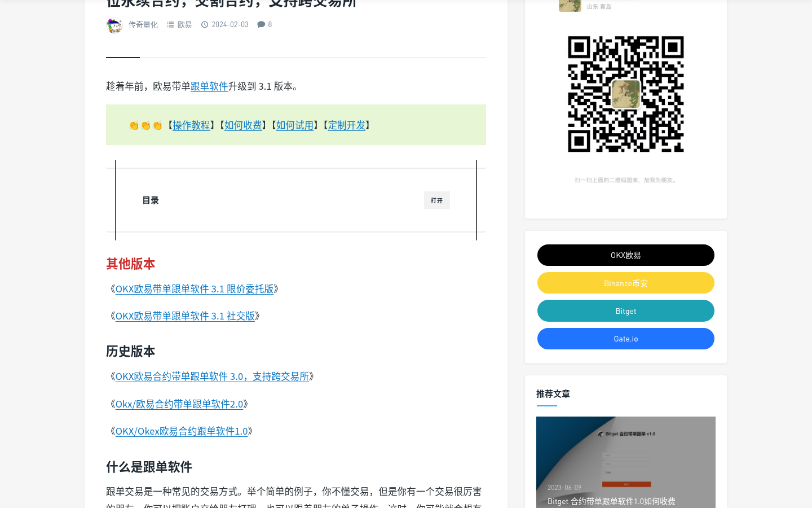Click the blue Gate.io button
This screenshot has width=812, height=508.
coord(626,339)
